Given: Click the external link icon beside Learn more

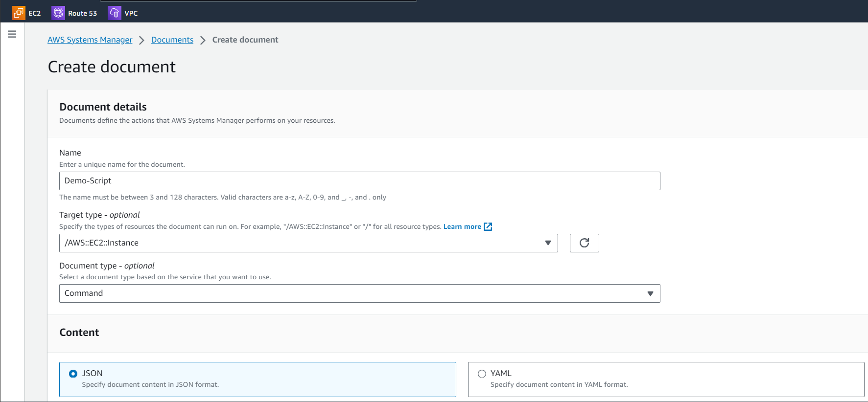Looking at the screenshot, I should [x=488, y=226].
